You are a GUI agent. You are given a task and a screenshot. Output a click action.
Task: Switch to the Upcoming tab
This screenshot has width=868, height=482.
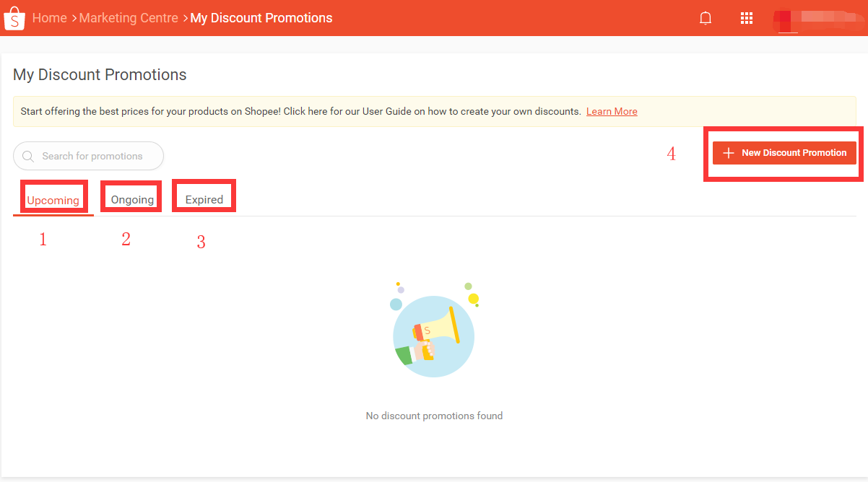click(x=53, y=200)
